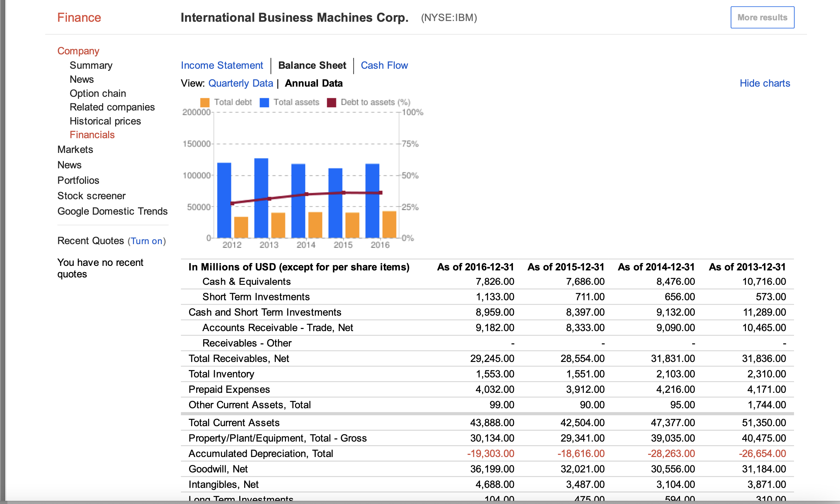Click the 3,104.00 intangibles value
Viewport: 840px width, 504px height.
(675, 484)
